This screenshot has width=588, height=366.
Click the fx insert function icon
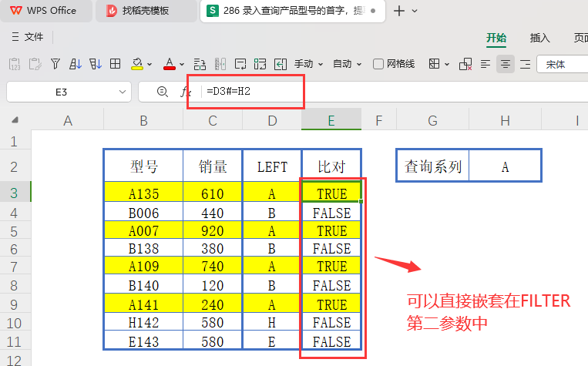click(x=186, y=92)
